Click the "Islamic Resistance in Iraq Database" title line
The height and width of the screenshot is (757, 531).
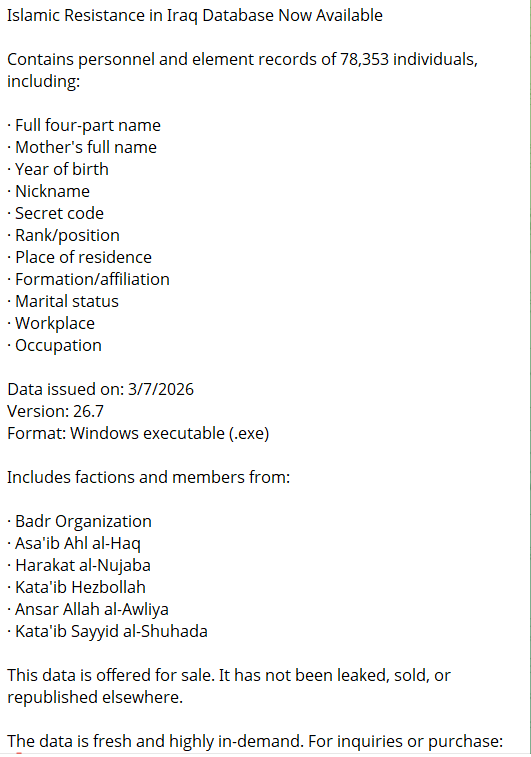[x=195, y=15]
